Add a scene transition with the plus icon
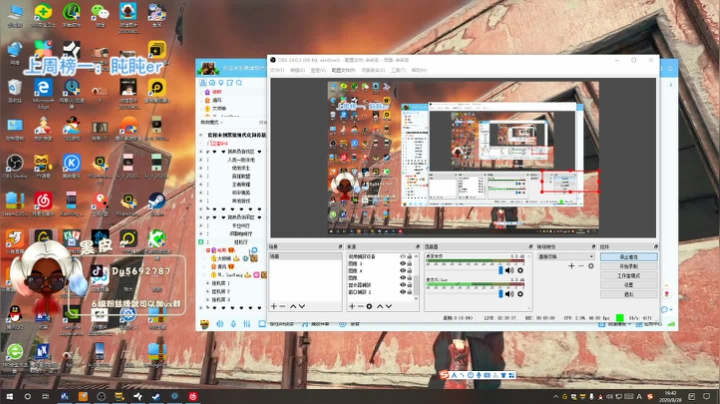 pos(571,266)
